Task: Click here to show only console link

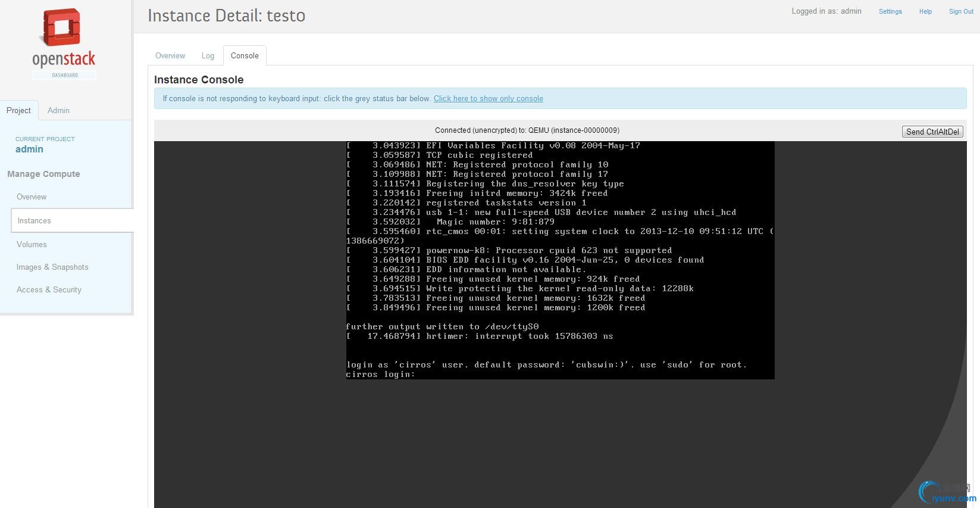Action: coord(488,99)
